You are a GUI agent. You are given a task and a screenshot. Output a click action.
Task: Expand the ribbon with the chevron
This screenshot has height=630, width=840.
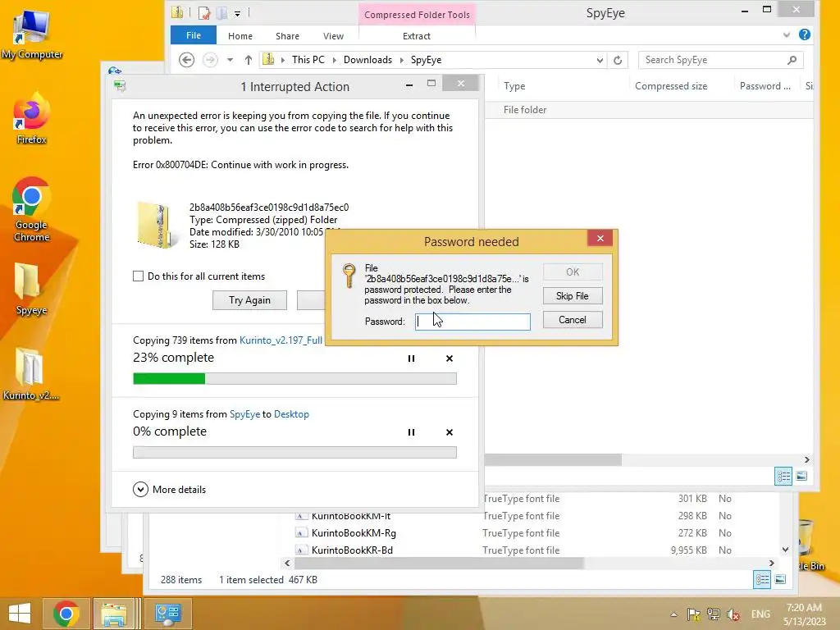point(786,34)
